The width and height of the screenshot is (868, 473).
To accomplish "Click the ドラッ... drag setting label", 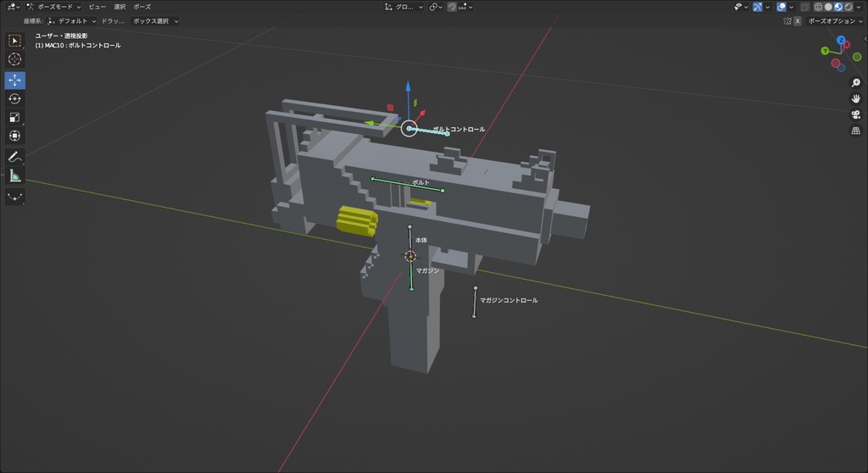I will [113, 21].
